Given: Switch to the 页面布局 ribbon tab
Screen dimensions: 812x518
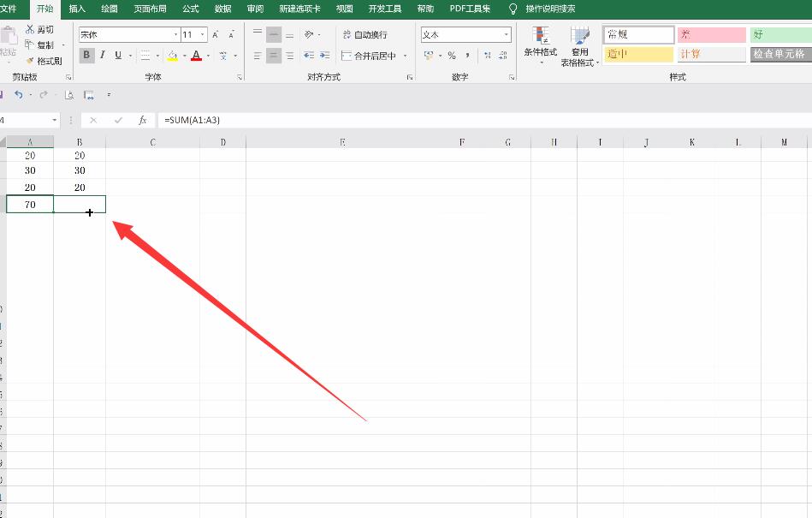Looking at the screenshot, I should pos(151,9).
